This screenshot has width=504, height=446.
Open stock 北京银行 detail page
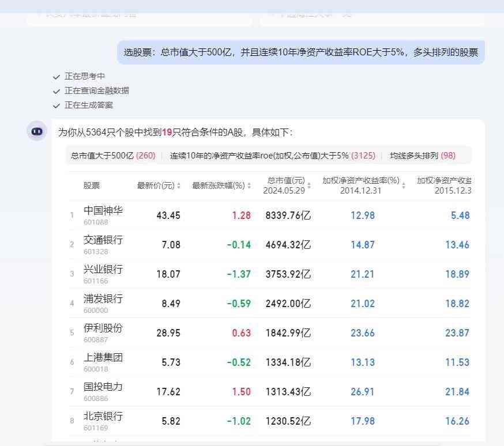pos(104,416)
